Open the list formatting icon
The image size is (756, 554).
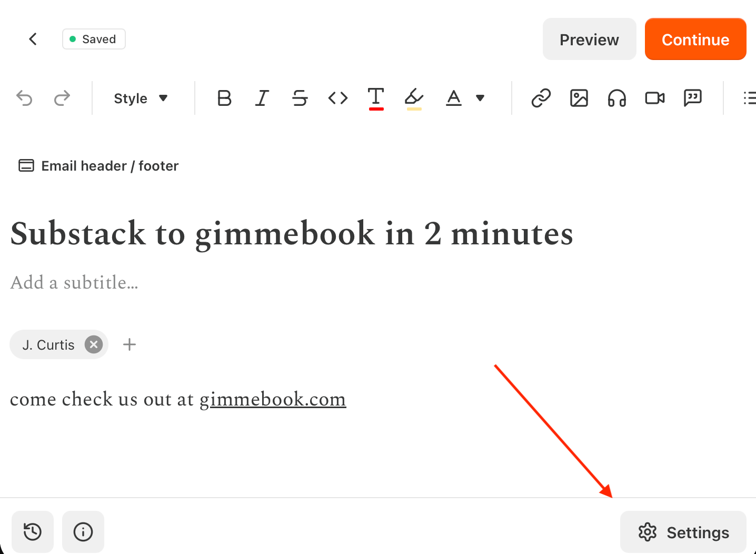pyautogui.click(x=749, y=98)
